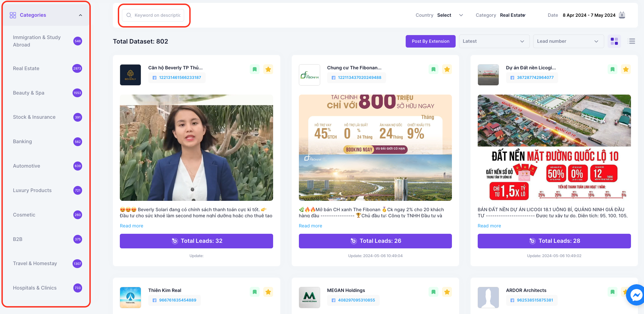Open the Latest sort dropdown
The width and height of the screenshot is (644, 314).
494,41
